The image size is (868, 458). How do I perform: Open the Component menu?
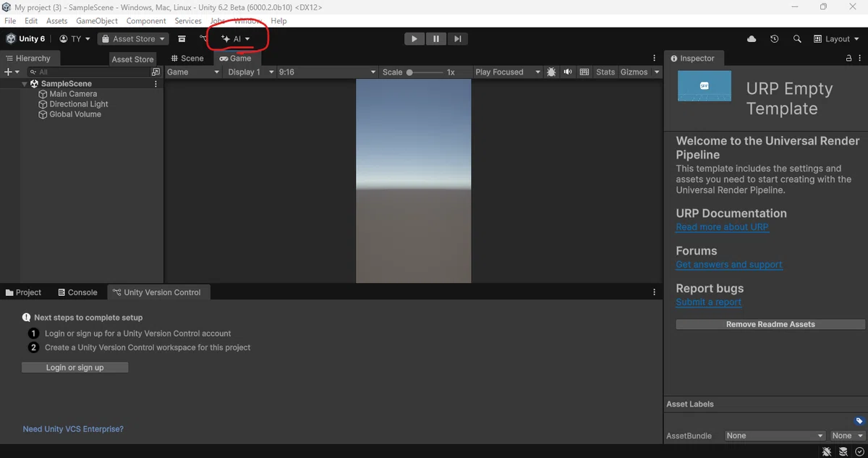146,21
